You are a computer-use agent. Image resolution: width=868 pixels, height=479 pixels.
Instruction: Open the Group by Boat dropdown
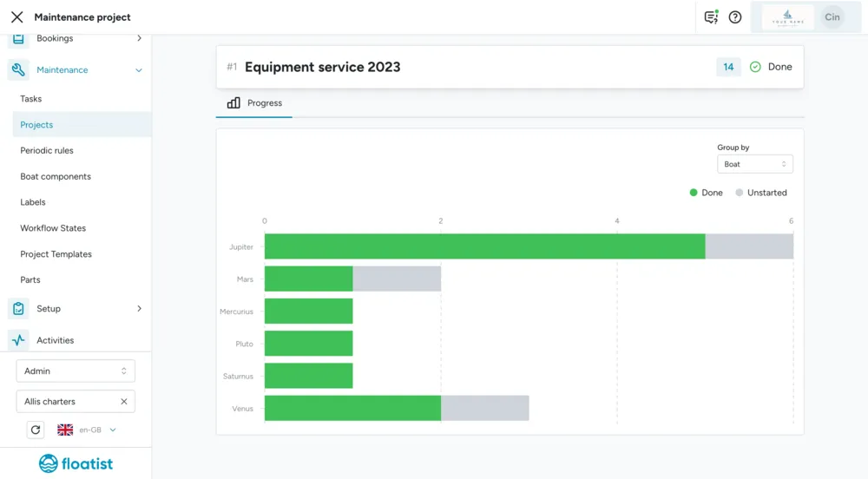(x=754, y=164)
